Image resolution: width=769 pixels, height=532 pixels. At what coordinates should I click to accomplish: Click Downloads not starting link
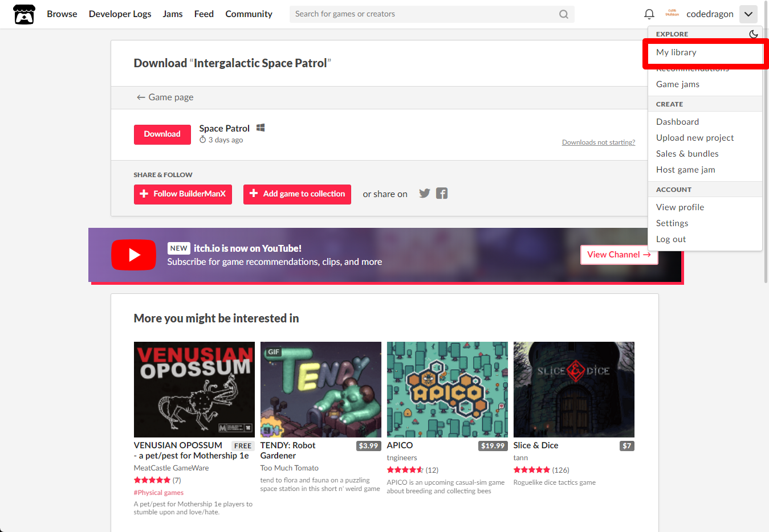pos(599,142)
